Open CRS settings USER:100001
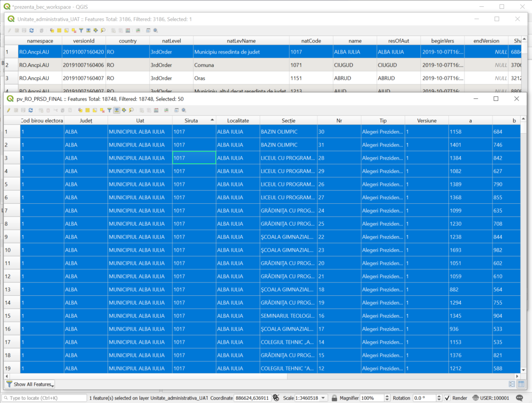Viewport: 532px width, 403px height. pyautogui.click(x=490, y=398)
